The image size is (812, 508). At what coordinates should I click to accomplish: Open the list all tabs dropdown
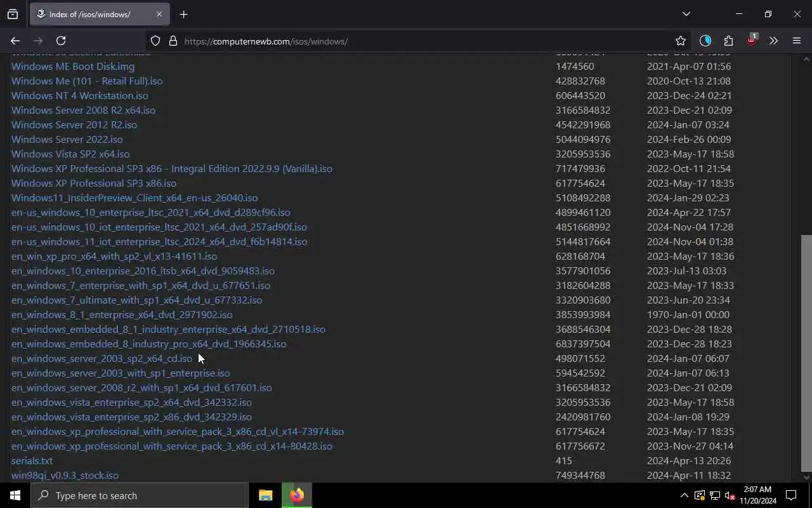686,14
